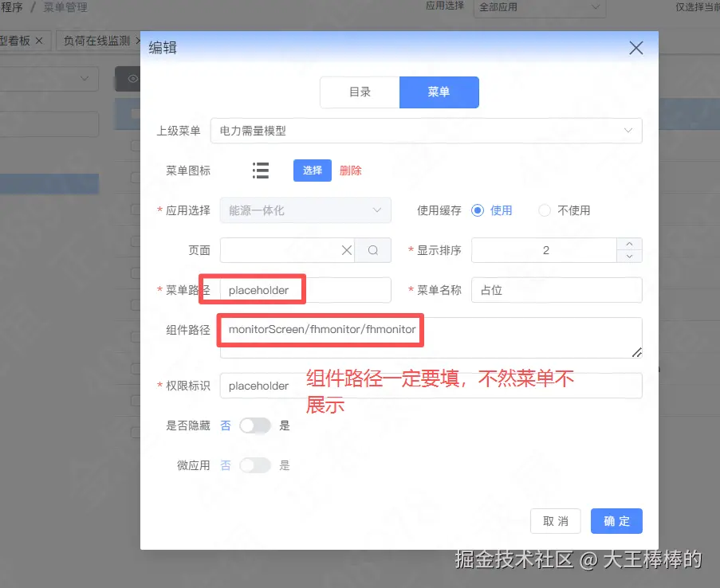Viewport: 720px width, 588px height.
Task: Click the blue 选择 button to pick an icon
Action: pyautogui.click(x=312, y=170)
